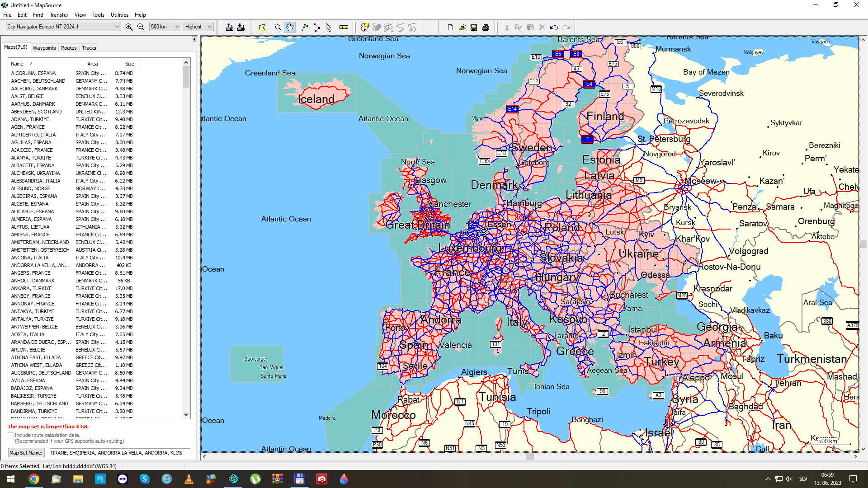Open the Find menu
This screenshot has width=868, height=488.
[x=38, y=15]
